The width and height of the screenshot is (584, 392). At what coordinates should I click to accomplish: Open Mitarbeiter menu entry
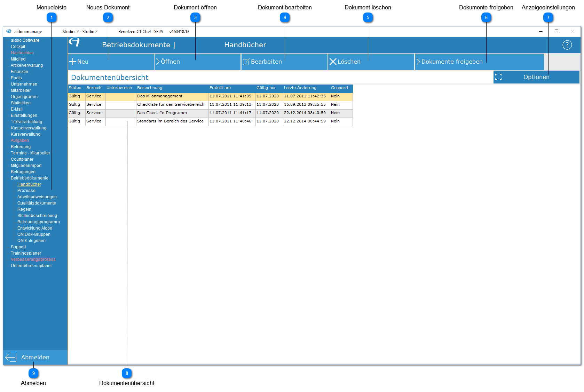(21, 90)
